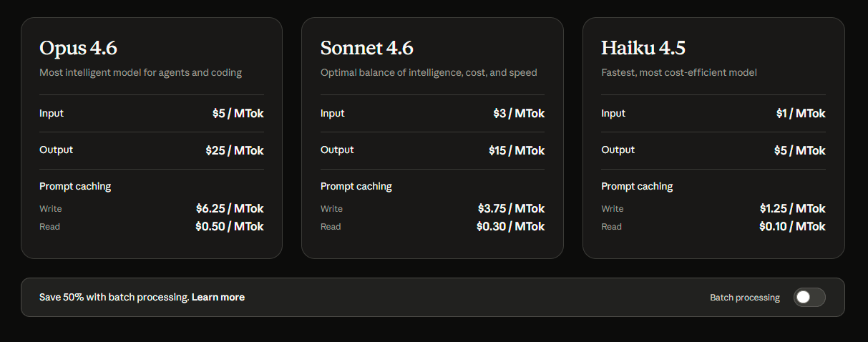
Task: Click Opus cache read price $0.50 / MTok
Action: (x=230, y=227)
